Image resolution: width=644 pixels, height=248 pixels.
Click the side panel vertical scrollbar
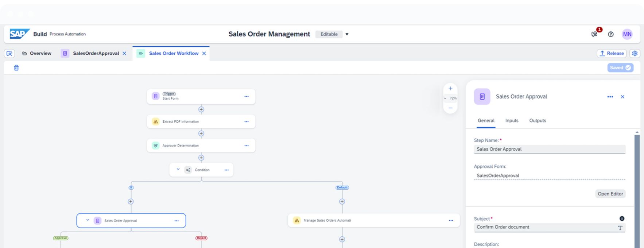click(637, 190)
